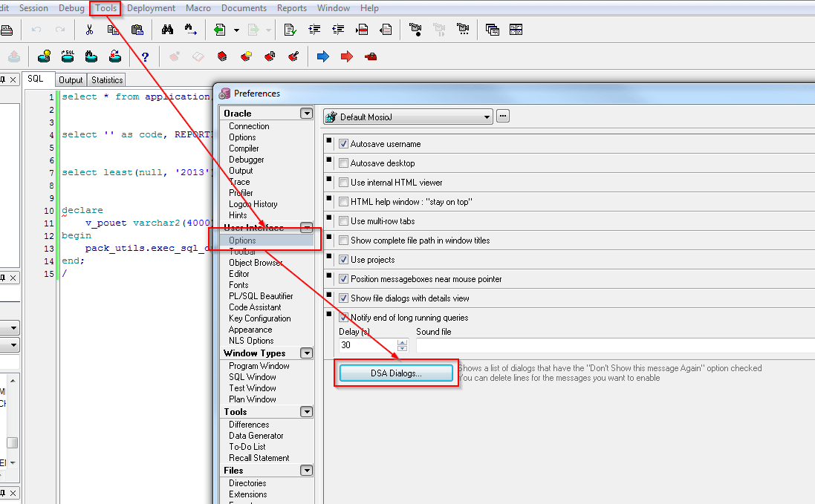Open the Default MosioJ profile dropdown
The height and width of the screenshot is (504, 815).
(487, 116)
